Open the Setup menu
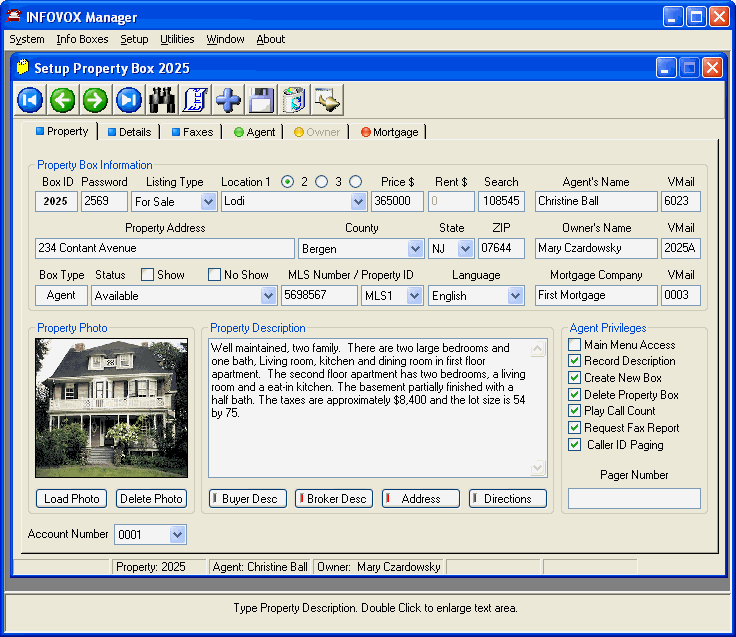The width and height of the screenshot is (736, 637). 134,39
